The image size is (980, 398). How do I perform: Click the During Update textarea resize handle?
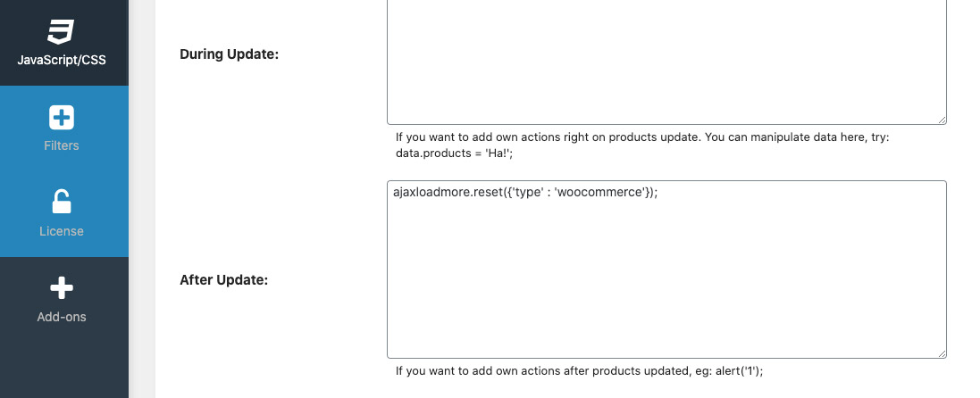tap(942, 120)
